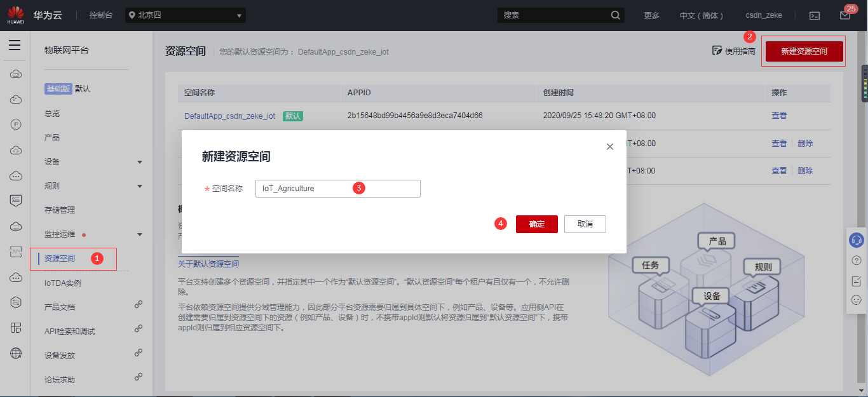Click 查看 for DefaultApp_csdn_zeke_iot row

pos(779,116)
